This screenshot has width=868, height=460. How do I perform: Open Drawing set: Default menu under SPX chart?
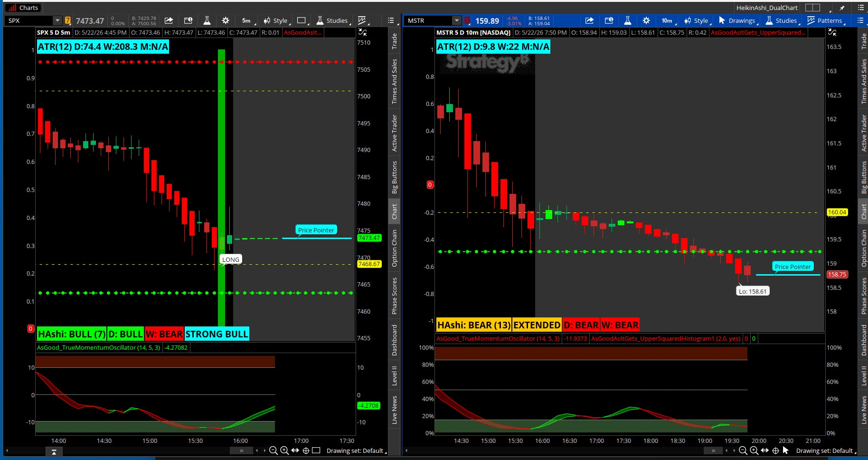(356, 450)
